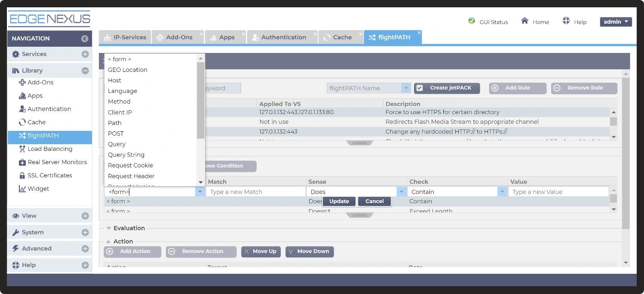Viewport: 644px width, 294px height.
Task: Toggle the condition type combo box arrow
Action: (x=200, y=192)
